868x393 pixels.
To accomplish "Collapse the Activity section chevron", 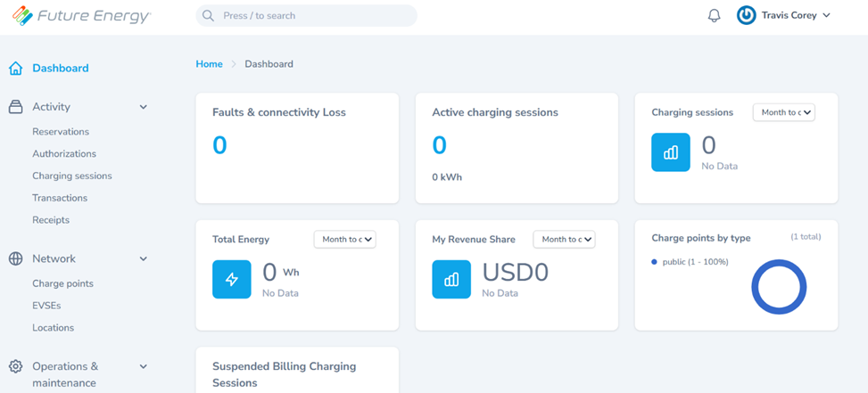I will (144, 107).
